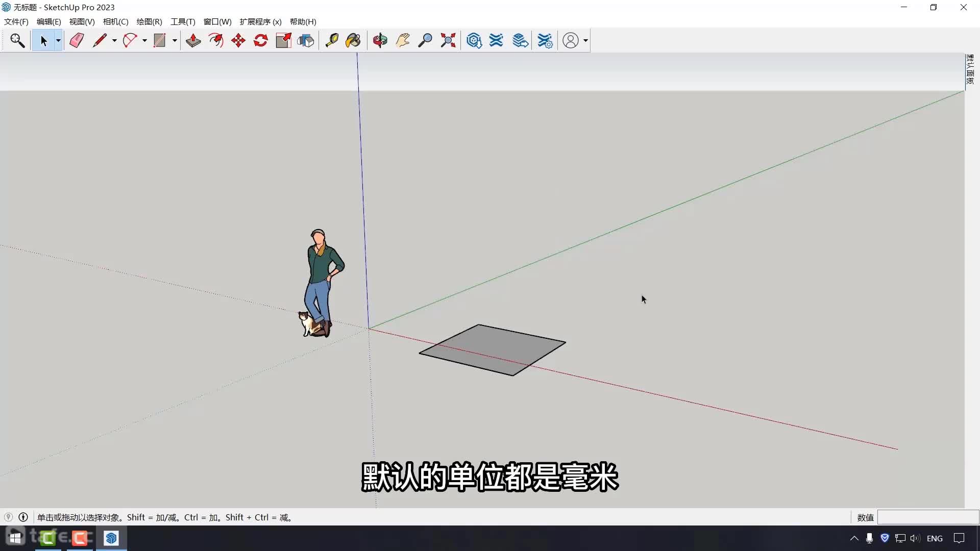Activate the Orbit camera tool
The width and height of the screenshot is (980, 551).
380,41
